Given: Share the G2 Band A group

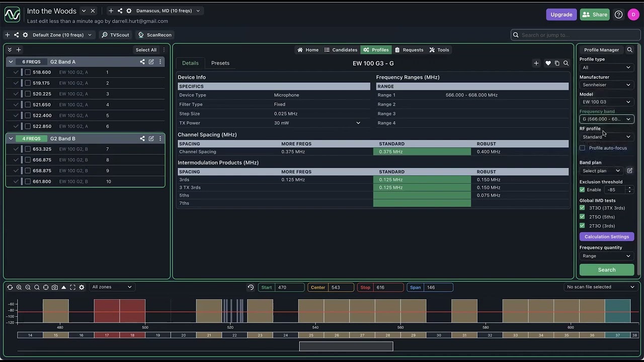Looking at the screenshot, I should click(x=142, y=62).
